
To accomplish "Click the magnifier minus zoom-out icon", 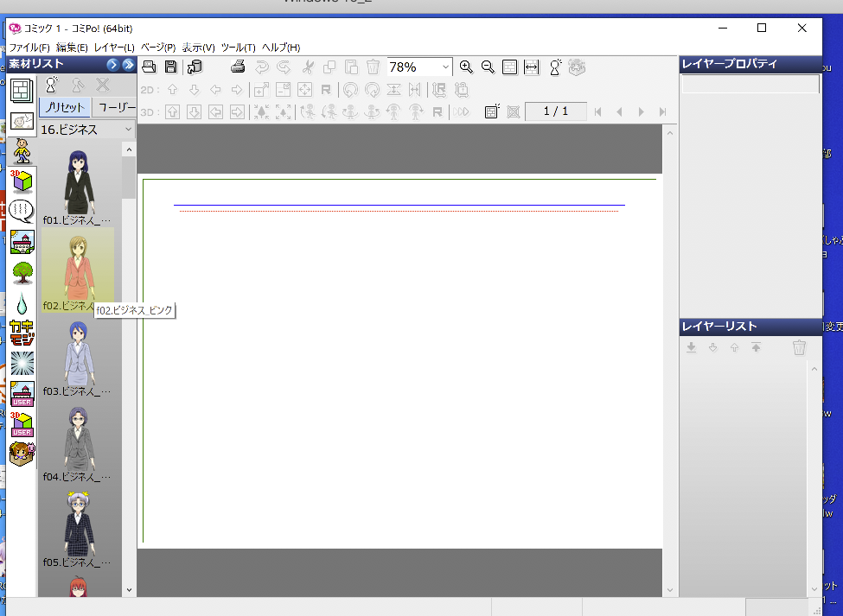I will pos(488,67).
